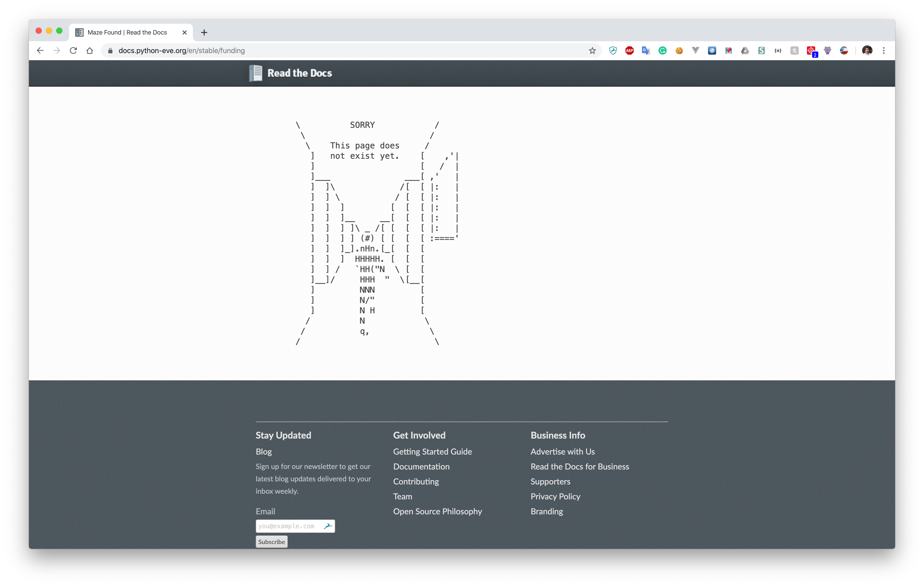Screen dimensions: 924x587
Task: Open the Chrome three-dot menu
Action: click(x=884, y=50)
